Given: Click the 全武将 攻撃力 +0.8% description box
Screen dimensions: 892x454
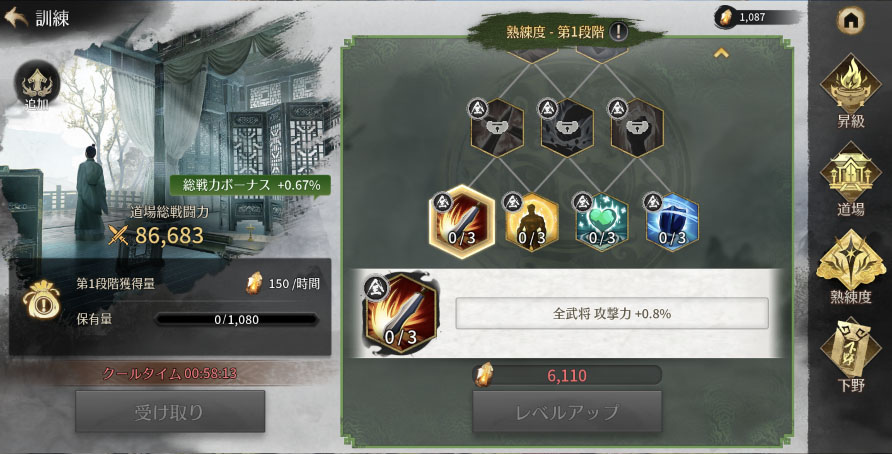Looking at the screenshot, I should click(612, 313).
